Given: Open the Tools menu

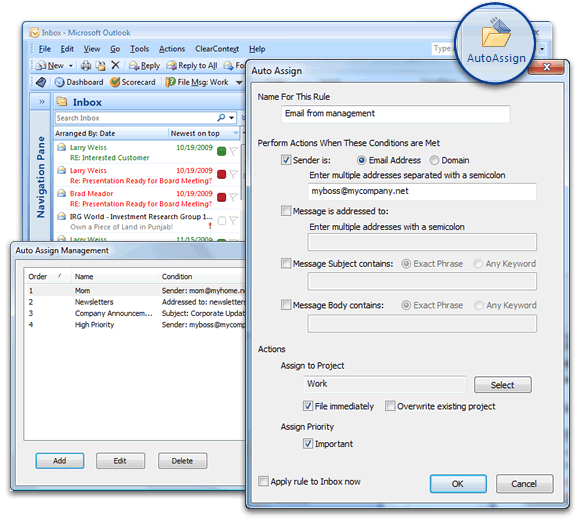Looking at the screenshot, I should (x=139, y=49).
